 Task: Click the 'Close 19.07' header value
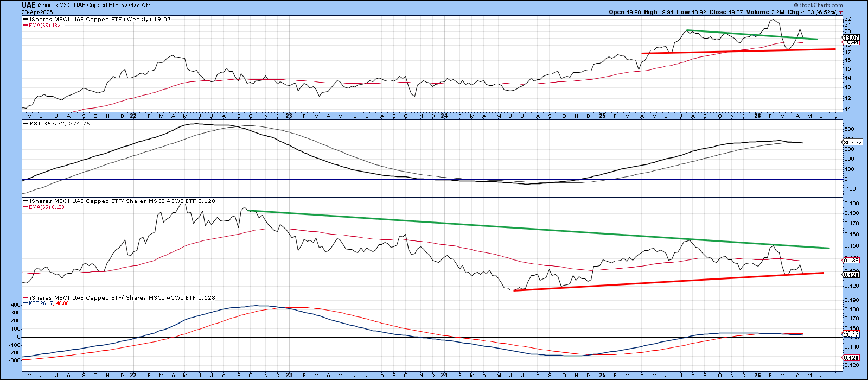tap(727, 12)
